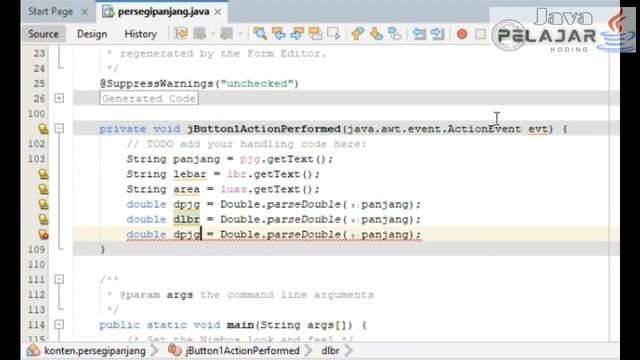Click the Find Selection magnifier icon
Viewport: 640px width, 360px height.
click(260, 33)
